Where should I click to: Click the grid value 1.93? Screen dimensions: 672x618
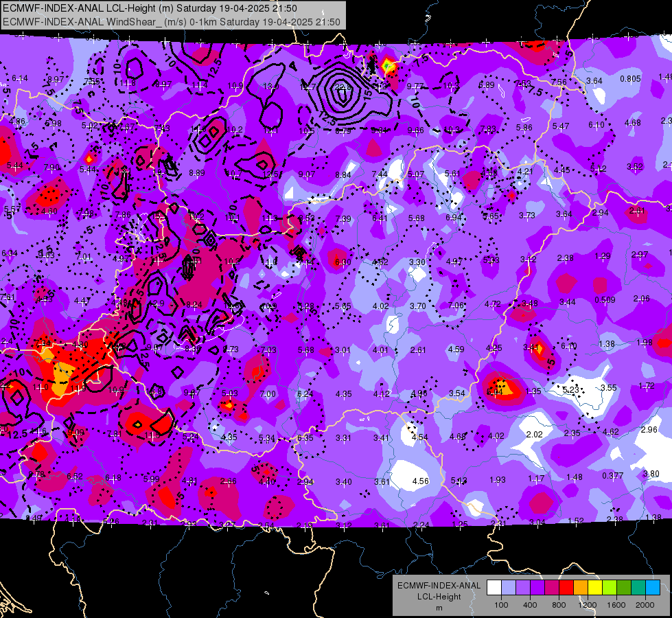[x=498, y=479]
